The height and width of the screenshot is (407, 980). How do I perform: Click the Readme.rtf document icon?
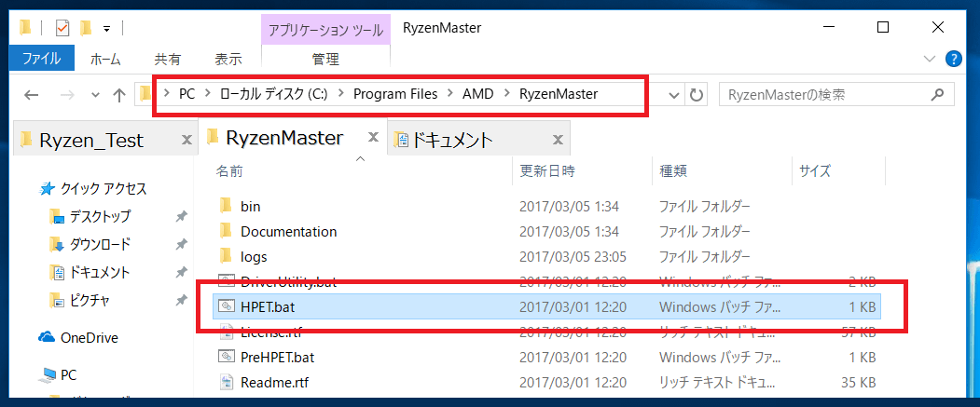(x=226, y=382)
